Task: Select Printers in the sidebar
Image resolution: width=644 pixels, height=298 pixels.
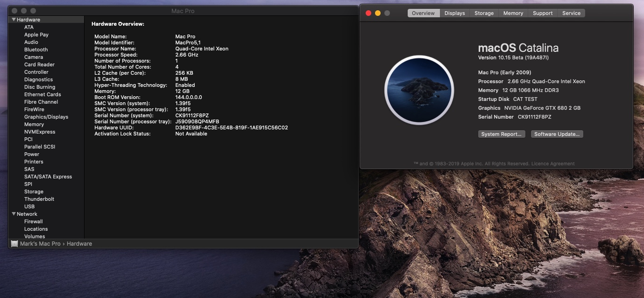Action: 34,162
